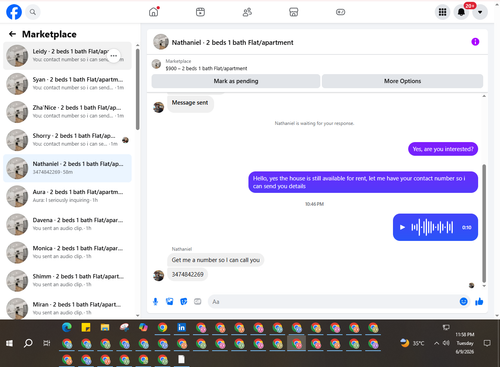Open the $900 listing link under Marketplace
500x367 pixels.
tap(206, 68)
